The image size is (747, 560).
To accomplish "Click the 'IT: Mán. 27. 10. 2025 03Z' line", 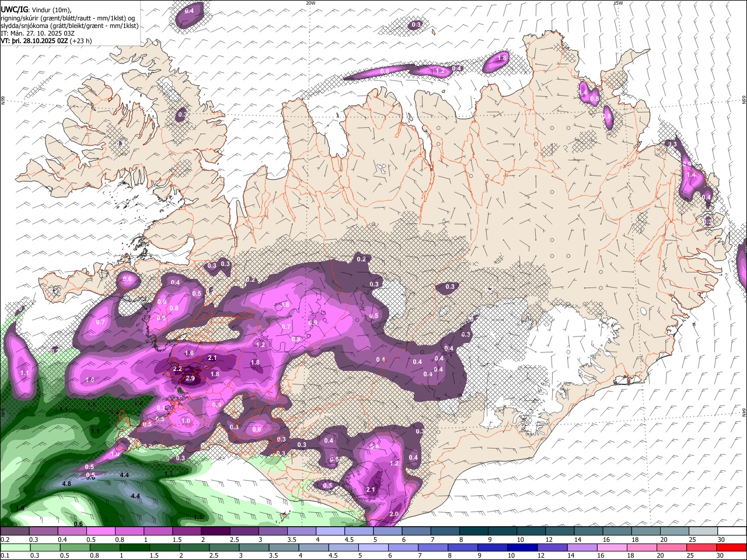I will [x=37, y=34].
